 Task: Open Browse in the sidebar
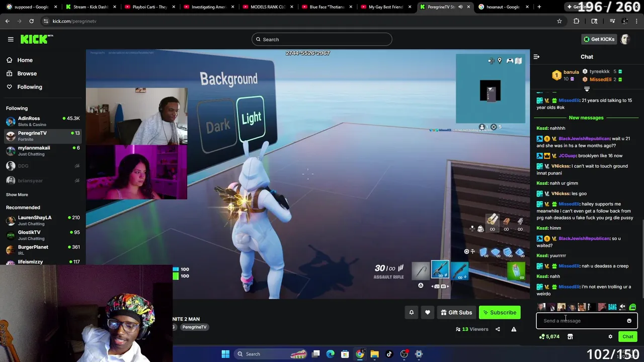(x=27, y=73)
